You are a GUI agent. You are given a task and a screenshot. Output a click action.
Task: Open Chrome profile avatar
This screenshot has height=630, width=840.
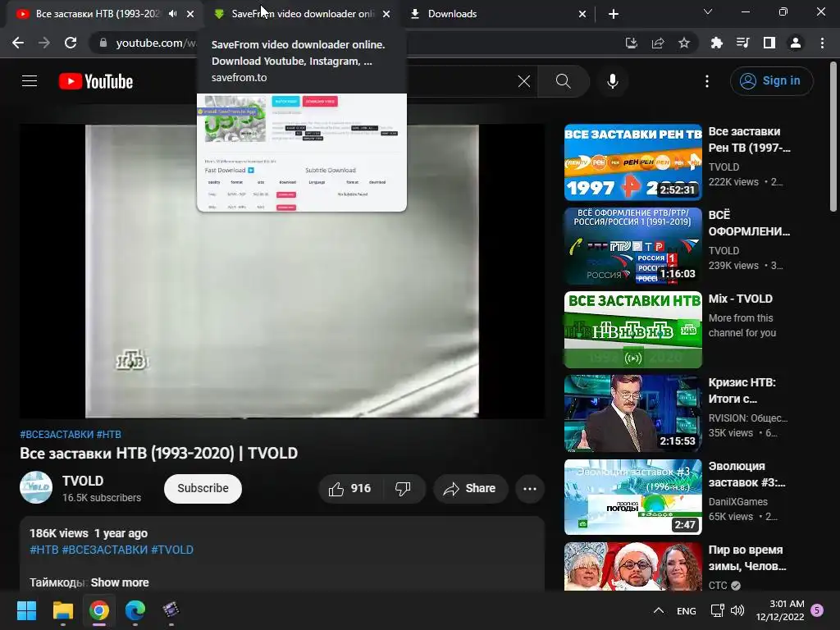796,43
